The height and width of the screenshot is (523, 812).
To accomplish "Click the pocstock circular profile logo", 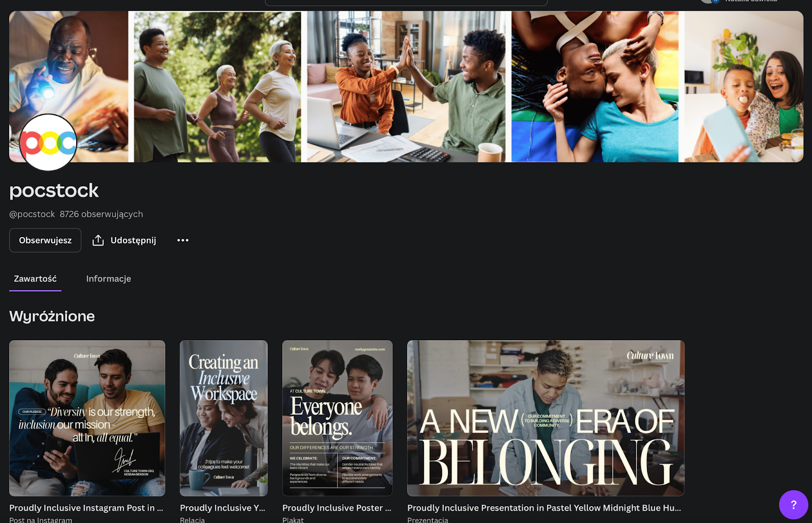I will 48,143.
